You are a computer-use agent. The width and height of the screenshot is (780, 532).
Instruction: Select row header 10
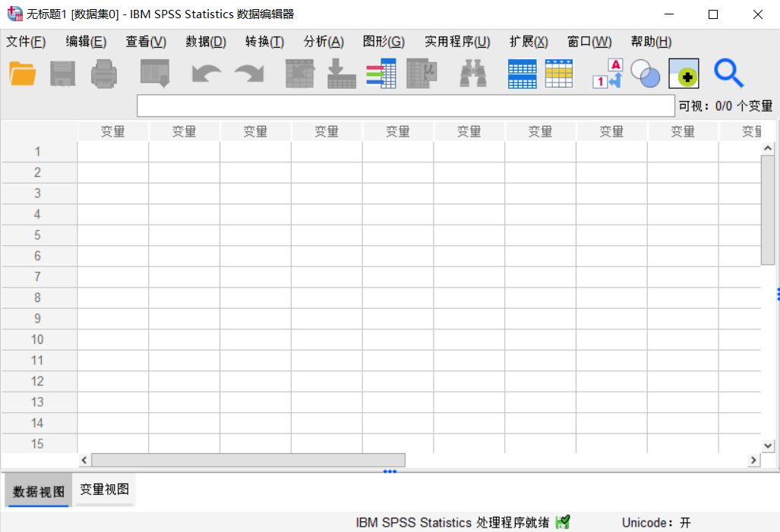click(39, 339)
